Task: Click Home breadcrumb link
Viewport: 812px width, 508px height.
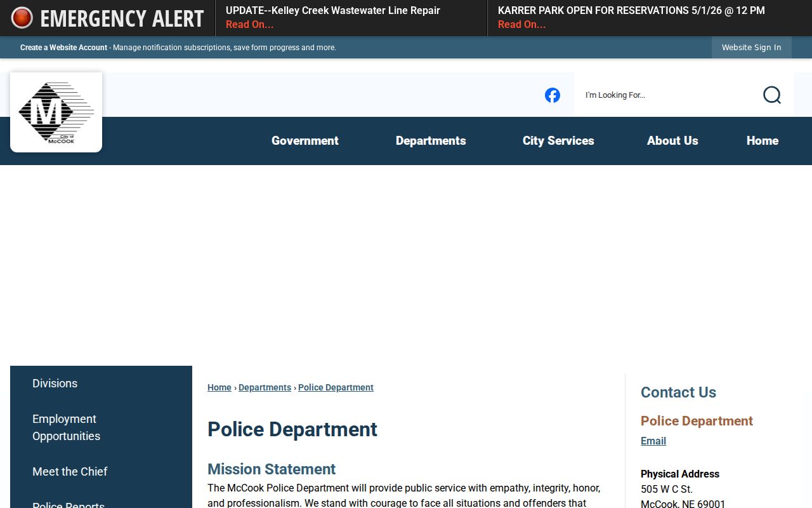Action: 219,387
